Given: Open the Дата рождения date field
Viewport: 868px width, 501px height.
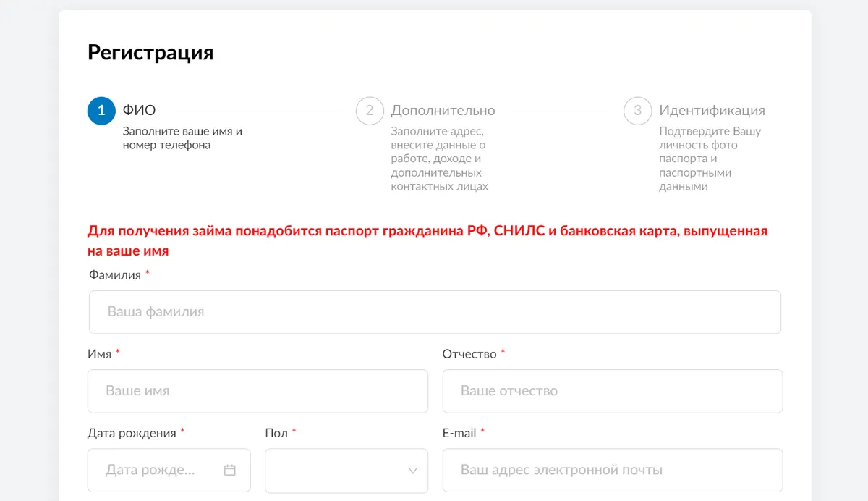Looking at the screenshot, I should click(x=169, y=471).
